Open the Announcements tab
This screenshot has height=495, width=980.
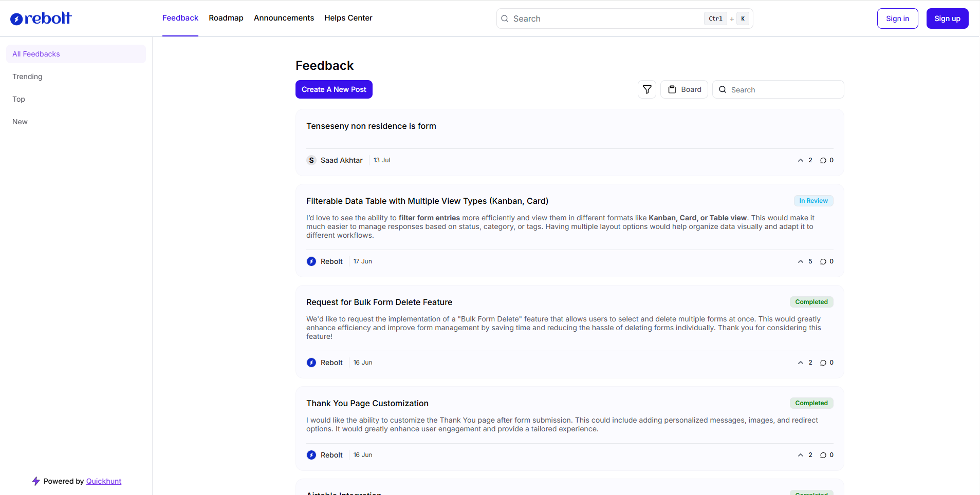coord(284,18)
